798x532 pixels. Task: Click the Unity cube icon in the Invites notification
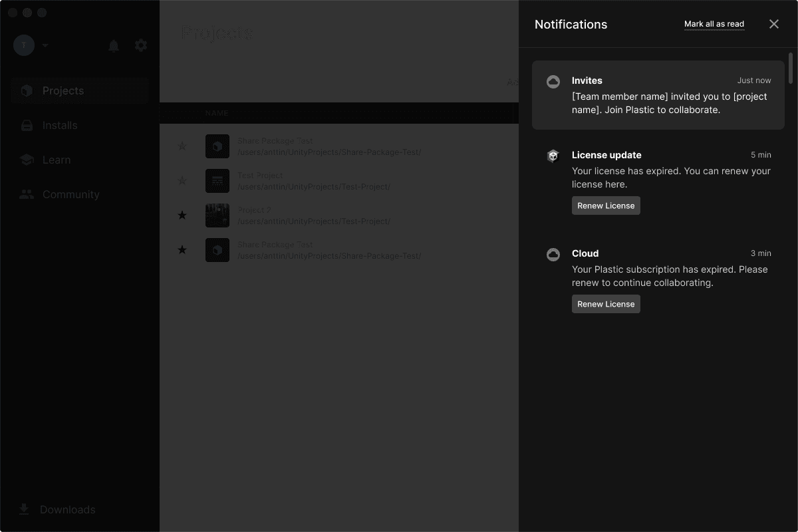point(553,81)
